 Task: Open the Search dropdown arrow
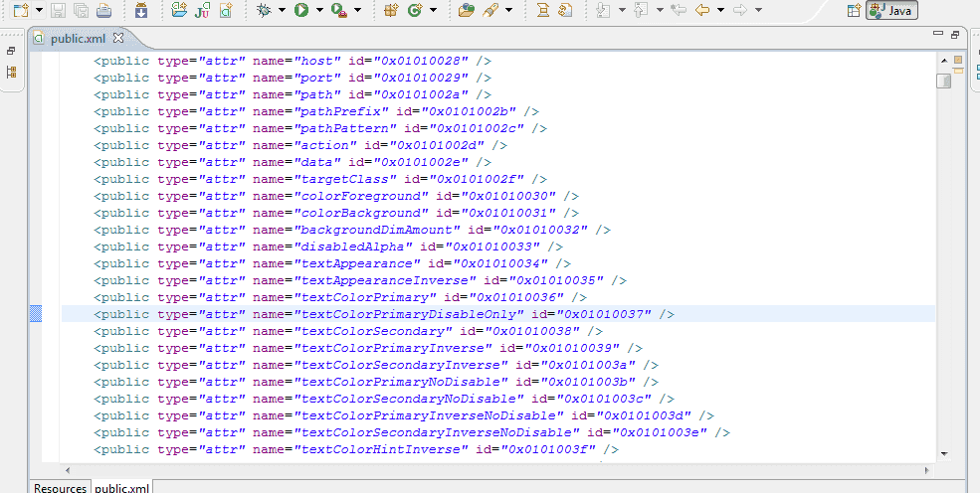click(508, 10)
